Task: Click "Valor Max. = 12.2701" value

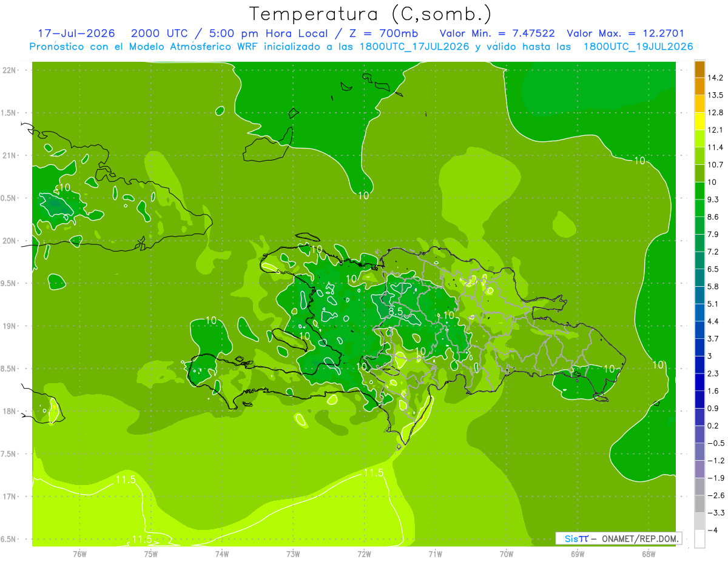Action: point(625,33)
